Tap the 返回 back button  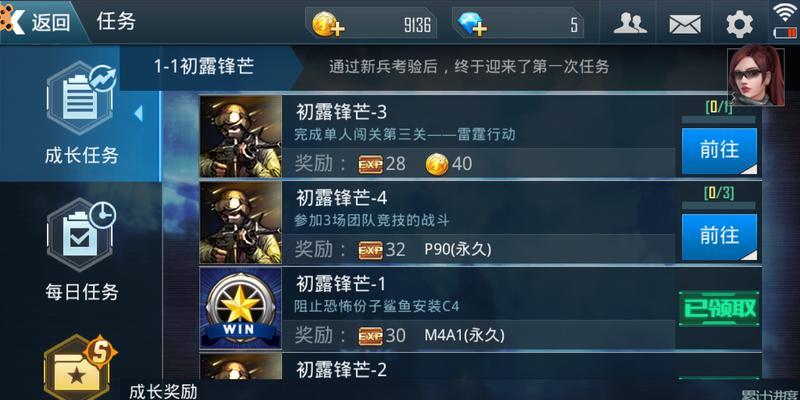coord(43,22)
